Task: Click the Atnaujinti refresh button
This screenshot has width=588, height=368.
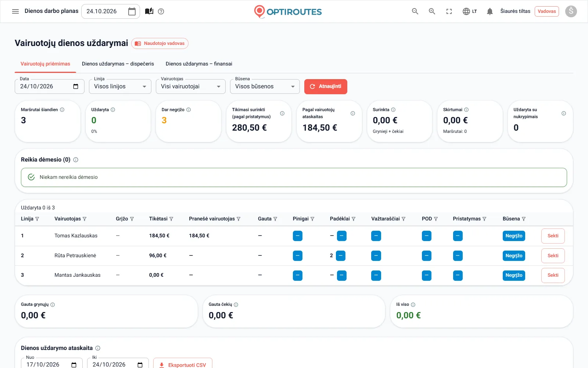Action: click(326, 86)
